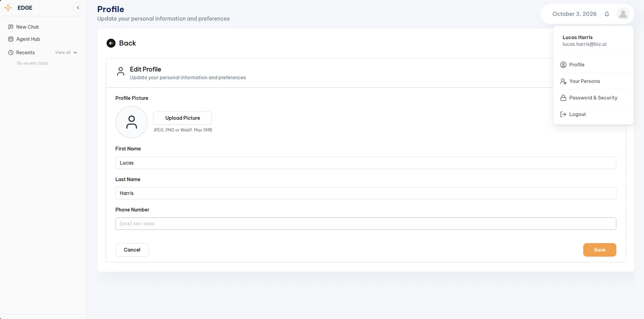Focus the Phone Number field
Screen dimensions: 644x319
coord(365,224)
